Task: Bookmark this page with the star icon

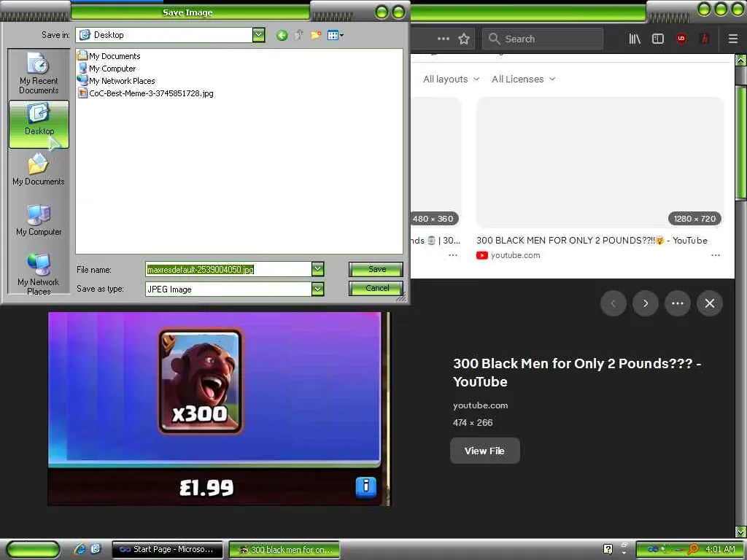Action: [x=464, y=39]
